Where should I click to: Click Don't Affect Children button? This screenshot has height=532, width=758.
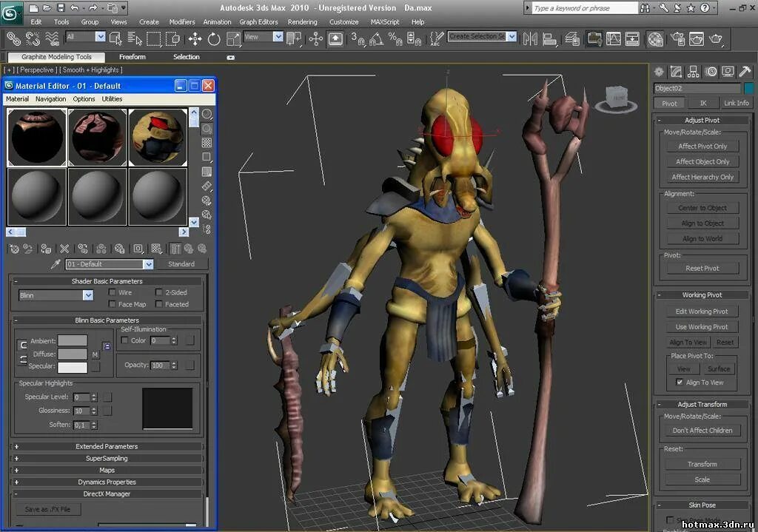[x=702, y=430]
